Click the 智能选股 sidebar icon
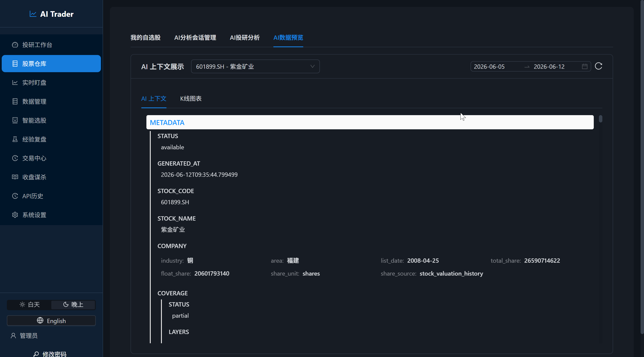Image resolution: width=644 pixels, height=357 pixels. click(x=15, y=120)
